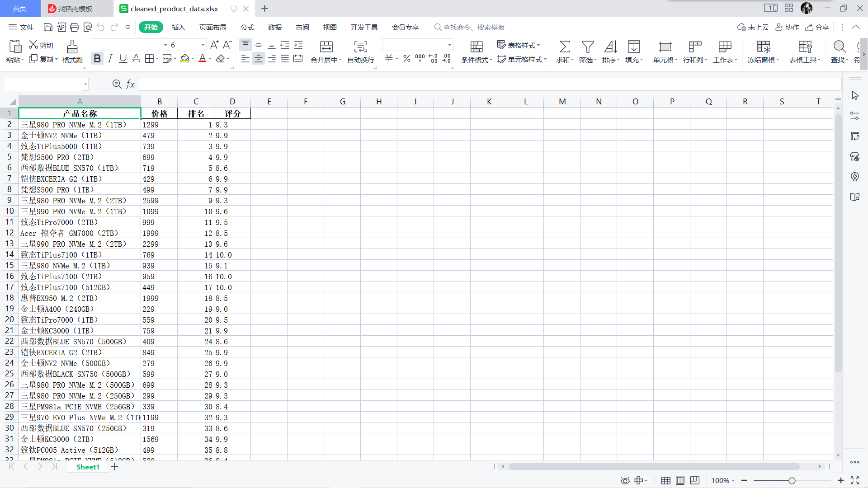Open the Insert (插入) ribbon tab
The image size is (868, 488).
(x=178, y=27)
